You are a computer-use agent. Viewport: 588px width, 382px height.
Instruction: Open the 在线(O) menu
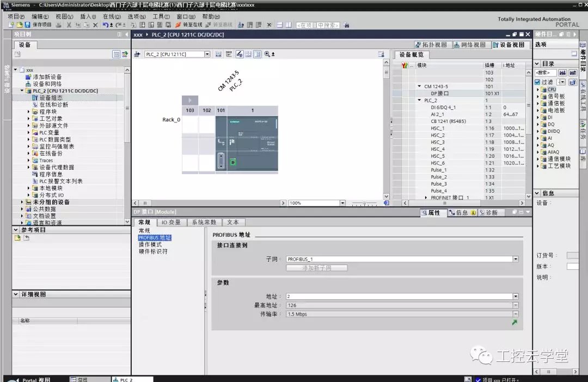click(x=111, y=17)
